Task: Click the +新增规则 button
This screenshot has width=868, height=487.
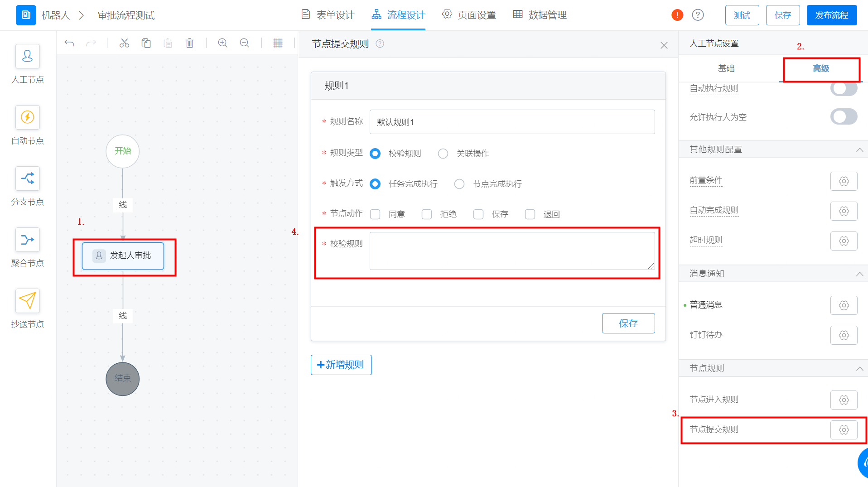Action: coord(341,365)
